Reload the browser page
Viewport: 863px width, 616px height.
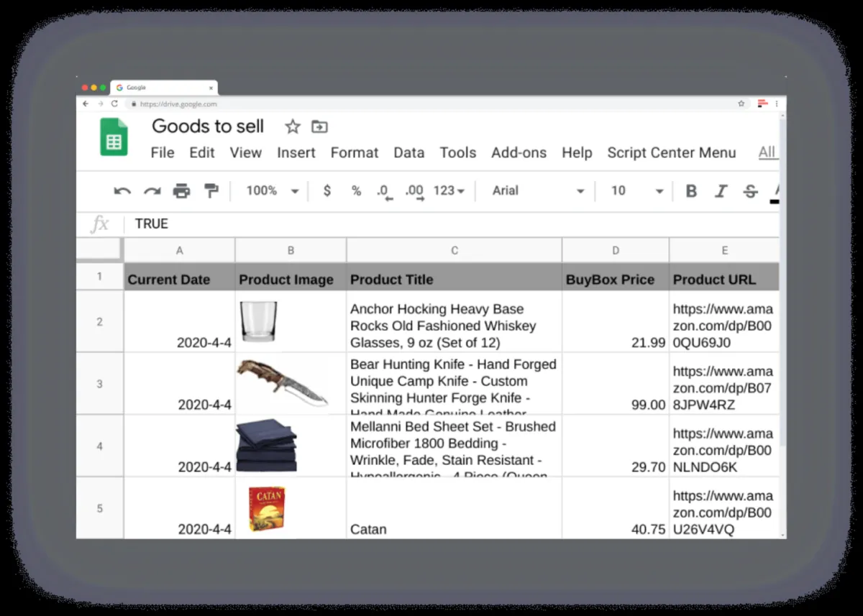(114, 104)
